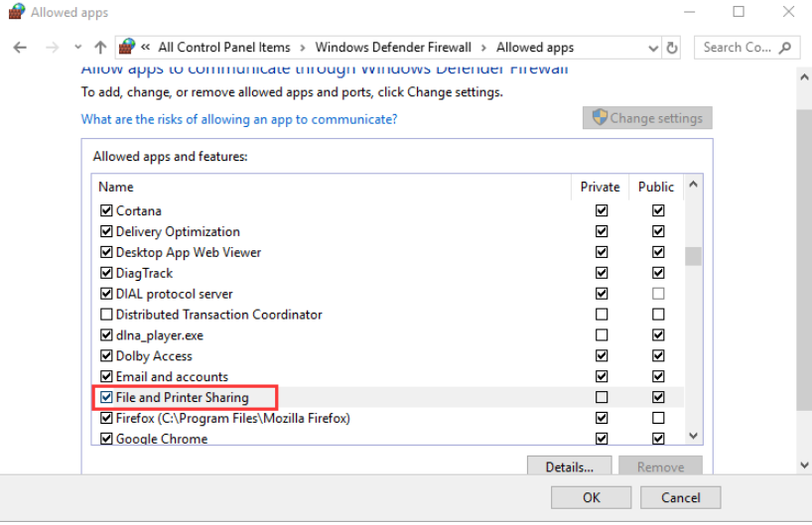This screenshot has width=812, height=525.
Task: Uncheck the DiagTrack name checkbox
Action: coord(106,273)
